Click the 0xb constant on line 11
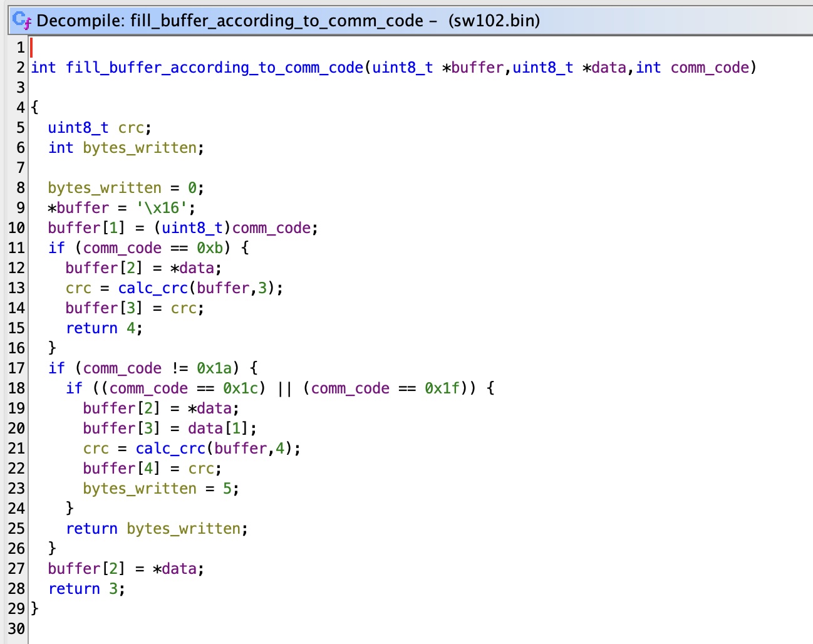 click(210, 248)
